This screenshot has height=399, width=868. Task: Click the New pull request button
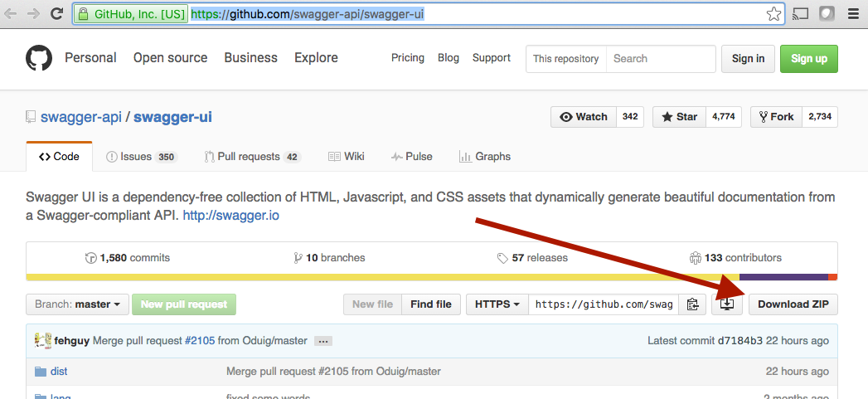[184, 304]
